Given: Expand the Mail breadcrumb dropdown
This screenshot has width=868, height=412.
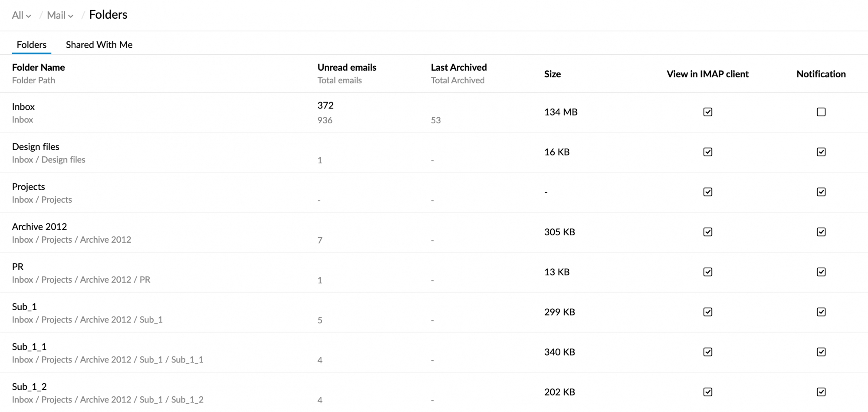Looking at the screenshot, I should point(60,15).
